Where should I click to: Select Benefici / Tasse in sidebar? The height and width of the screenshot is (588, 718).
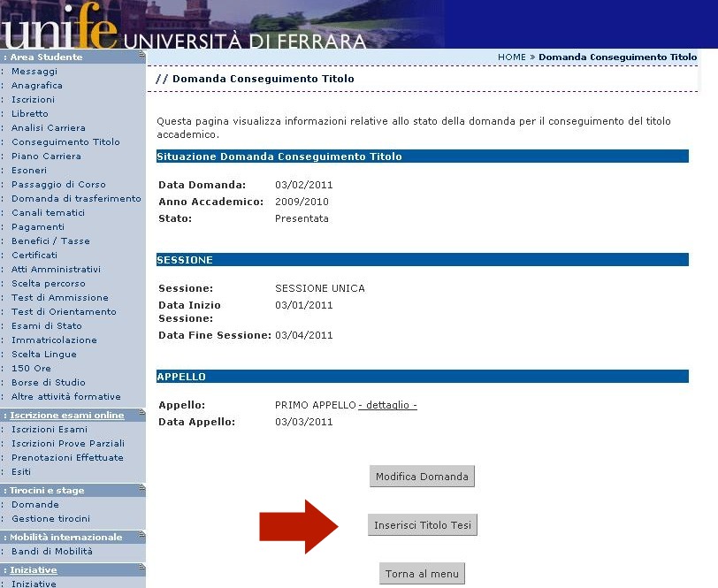pyautogui.click(x=50, y=241)
